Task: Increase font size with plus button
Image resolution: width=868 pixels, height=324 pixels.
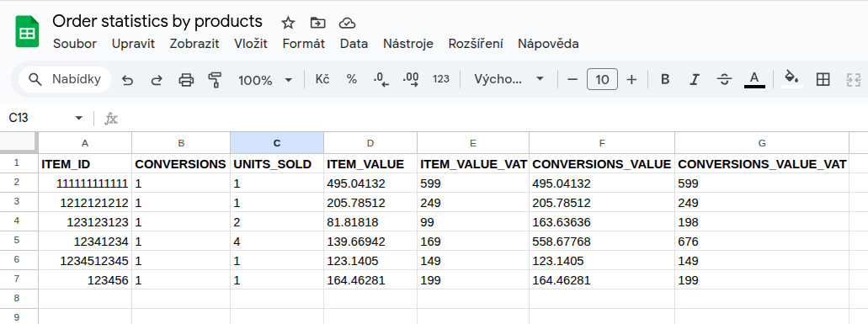Action: coord(631,80)
